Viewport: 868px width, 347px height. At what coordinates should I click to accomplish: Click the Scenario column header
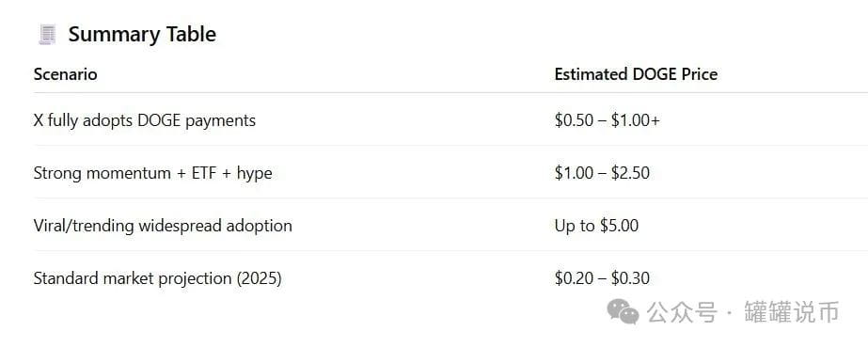coord(65,74)
